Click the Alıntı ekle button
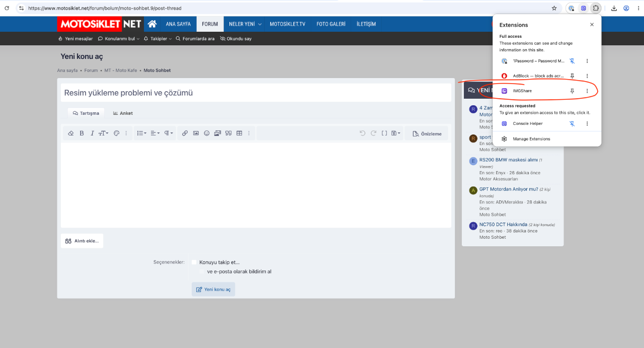The width and height of the screenshot is (644, 348). click(82, 241)
